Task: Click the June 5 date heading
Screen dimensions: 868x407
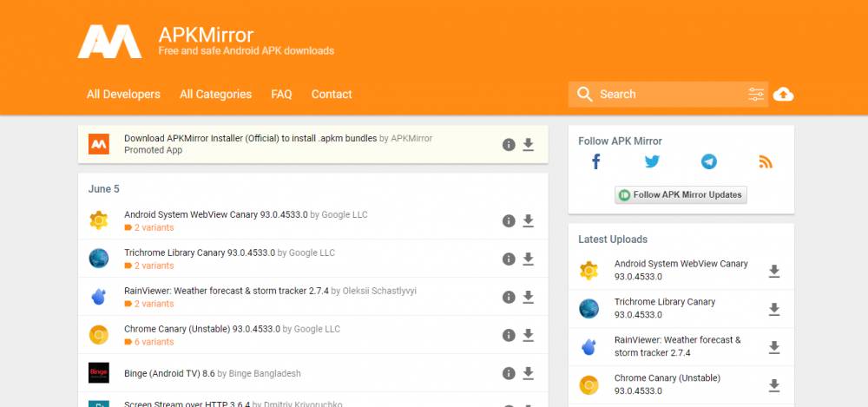Action: pyautogui.click(x=103, y=189)
